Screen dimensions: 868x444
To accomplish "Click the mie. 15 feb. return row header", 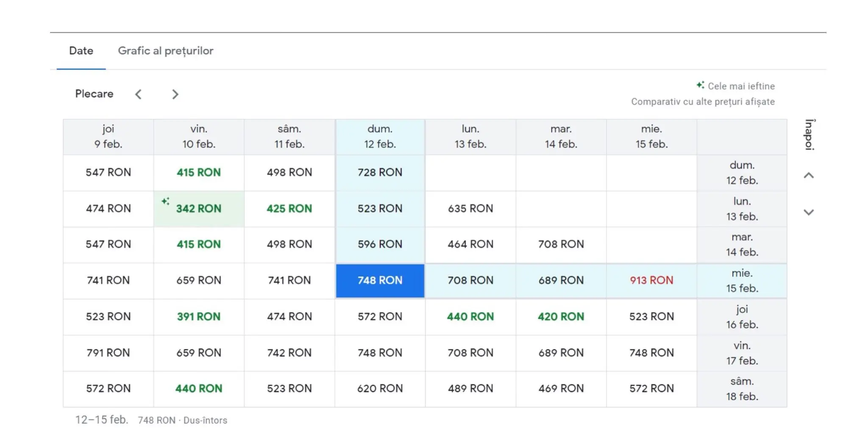I will click(742, 281).
